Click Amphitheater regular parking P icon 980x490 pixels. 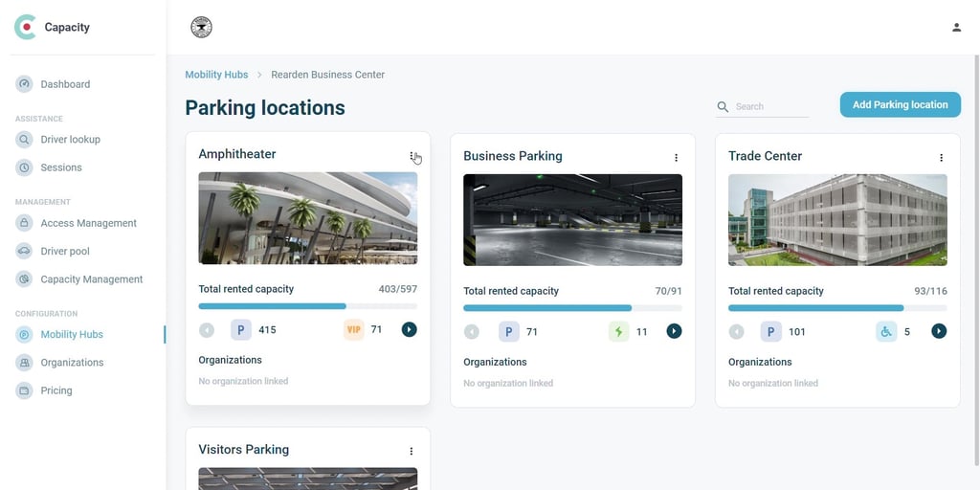(241, 329)
